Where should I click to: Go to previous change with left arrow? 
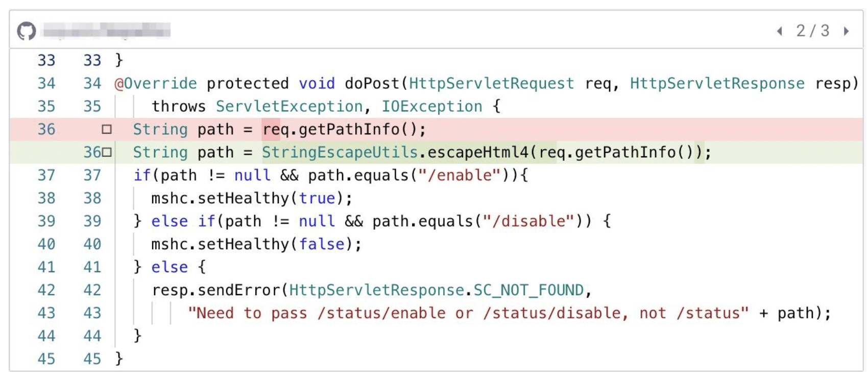[780, 31]
